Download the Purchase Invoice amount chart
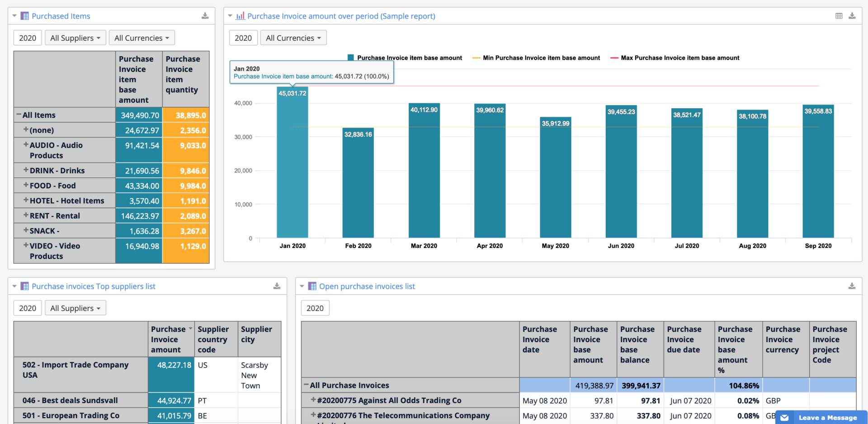This screenshot has height=424, width=868. pyautogui.click(x=852, y=15)
